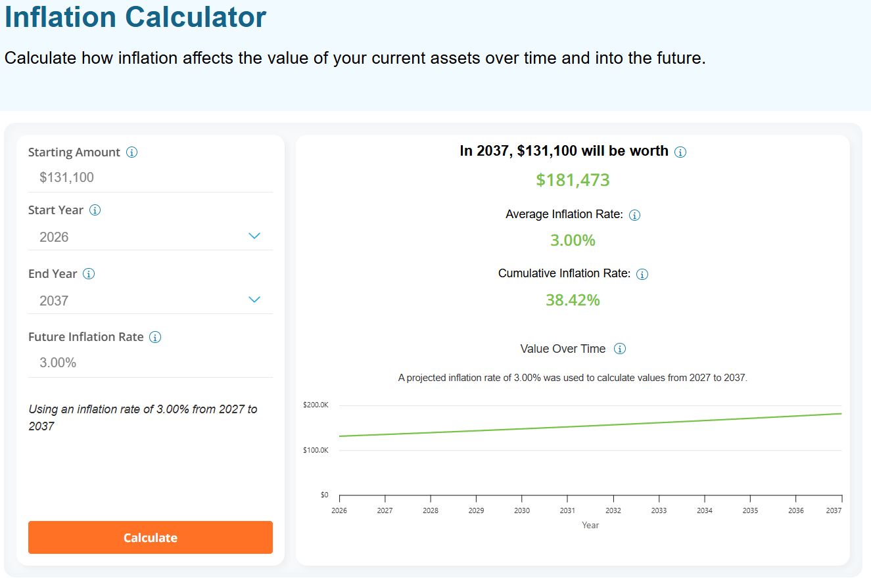Show info for Average Inflation Rate
Screen dimensions: 871x588
pyautogui.click(x=634, y=215)
